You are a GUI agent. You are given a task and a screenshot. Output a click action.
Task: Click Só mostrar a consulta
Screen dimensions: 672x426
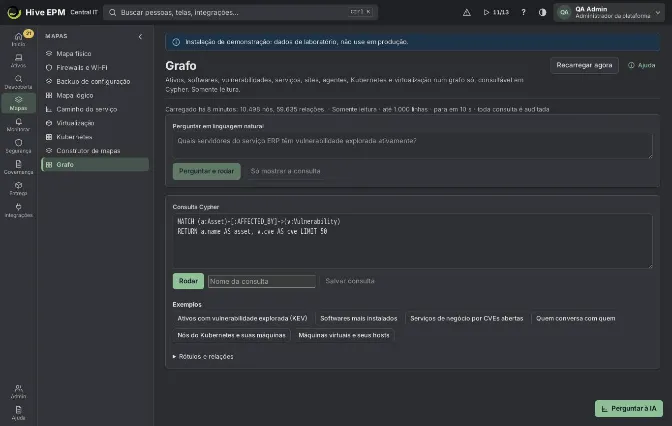coord(285,171)
